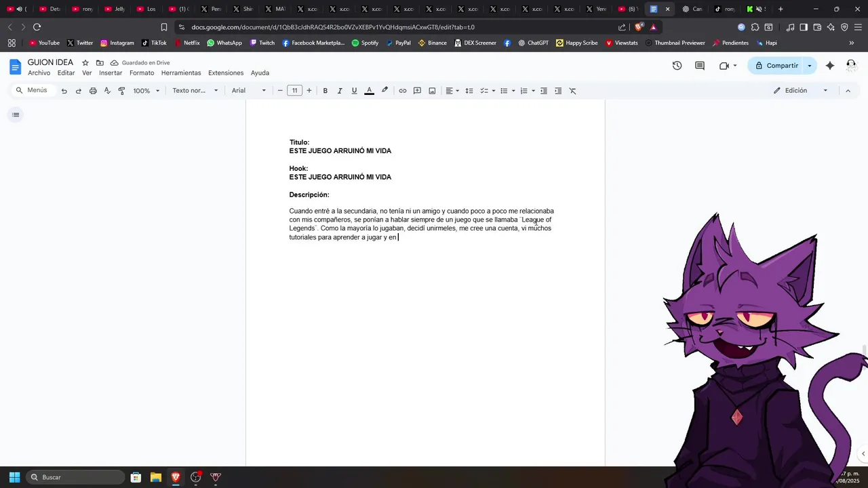Click the undo arrow in Docs toolbar
868x488 pixels.
(64, 91)
